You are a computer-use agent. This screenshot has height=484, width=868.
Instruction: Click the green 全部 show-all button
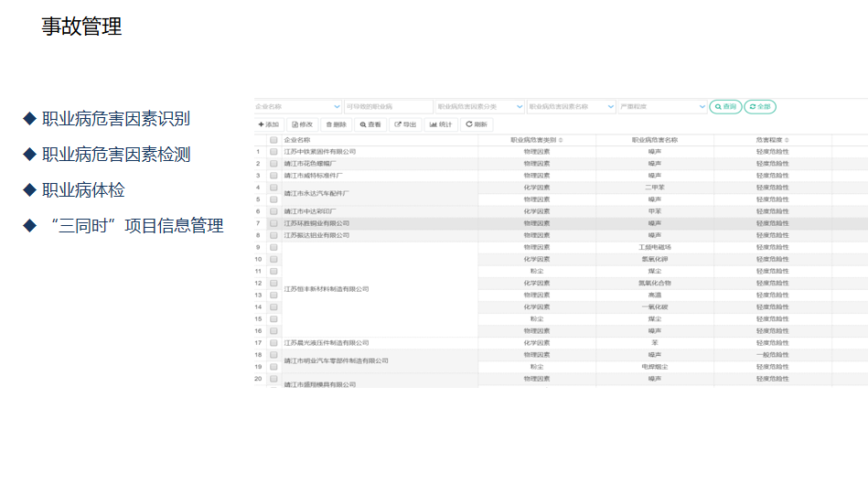tap(760, 107)
